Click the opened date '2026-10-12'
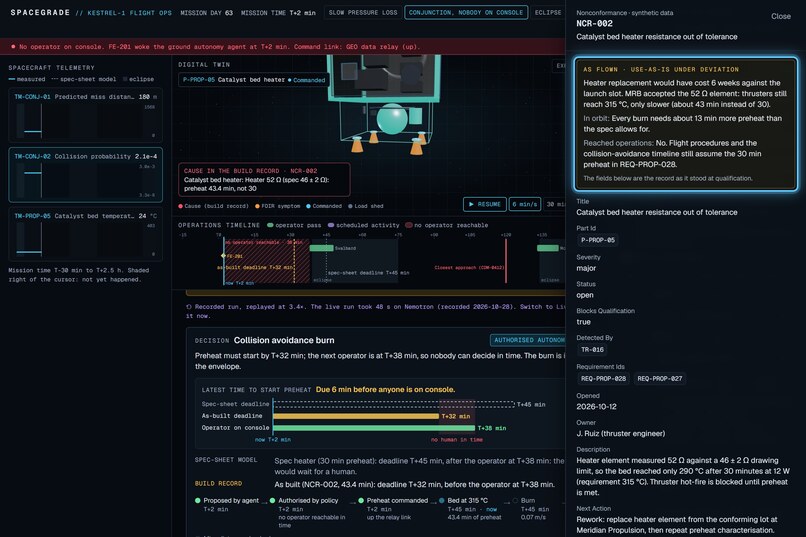Screen dimensions: 806x537 click(596, 406)
